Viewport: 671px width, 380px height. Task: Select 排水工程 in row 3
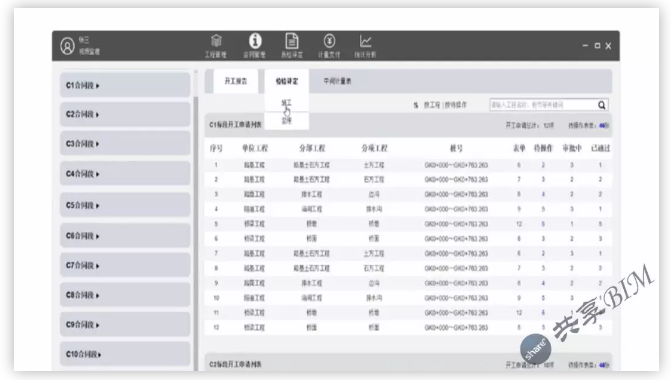pos(312,194)
